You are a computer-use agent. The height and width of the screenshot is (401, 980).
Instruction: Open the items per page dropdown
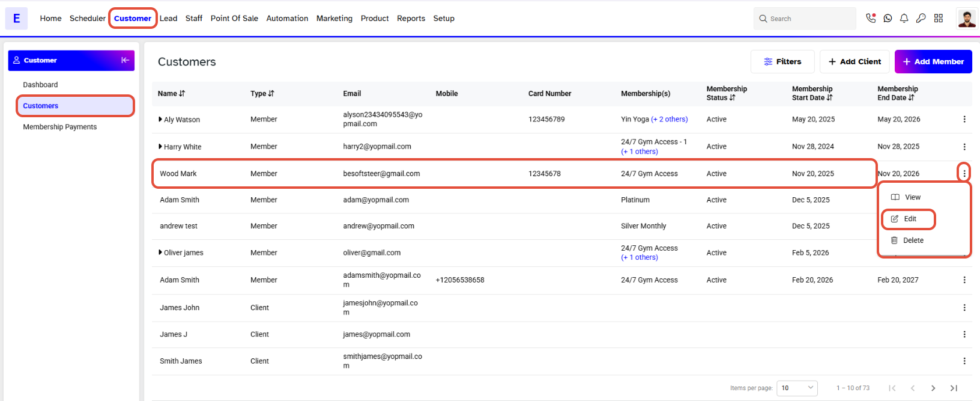[x=797, y=388]
